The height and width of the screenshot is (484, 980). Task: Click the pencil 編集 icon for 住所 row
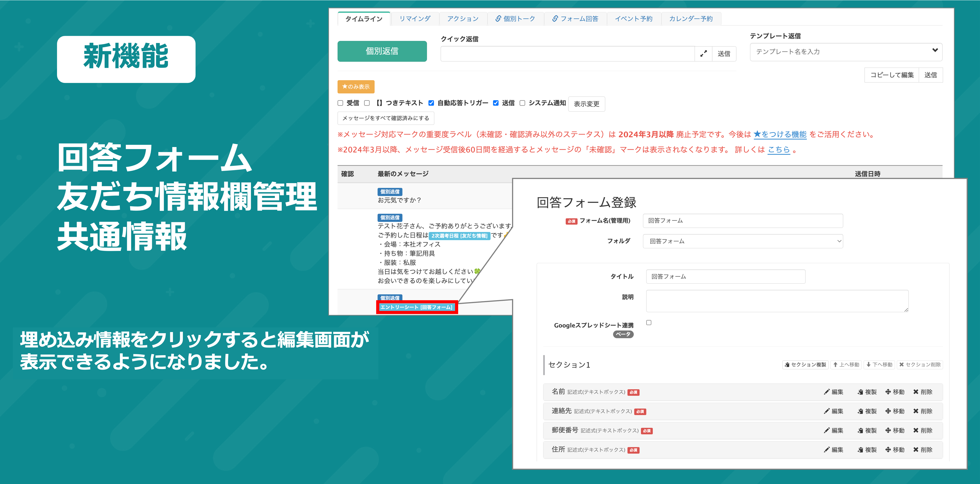coord(827,450)
